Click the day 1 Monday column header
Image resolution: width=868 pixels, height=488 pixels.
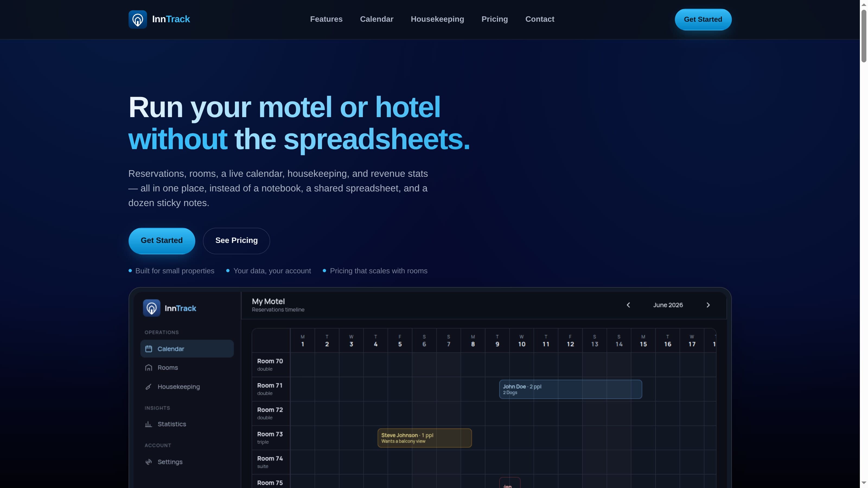pyautogui.click(x=303, y=341)
